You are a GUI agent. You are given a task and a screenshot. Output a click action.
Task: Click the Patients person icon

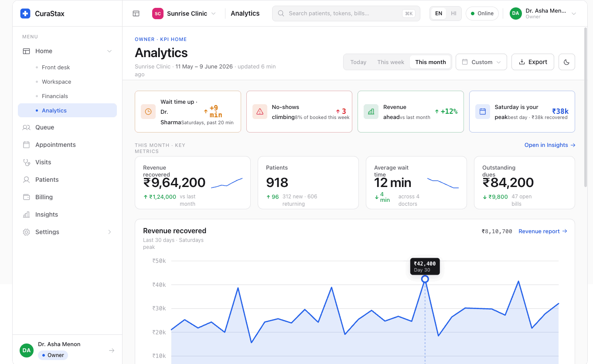[x=27, y=180]
